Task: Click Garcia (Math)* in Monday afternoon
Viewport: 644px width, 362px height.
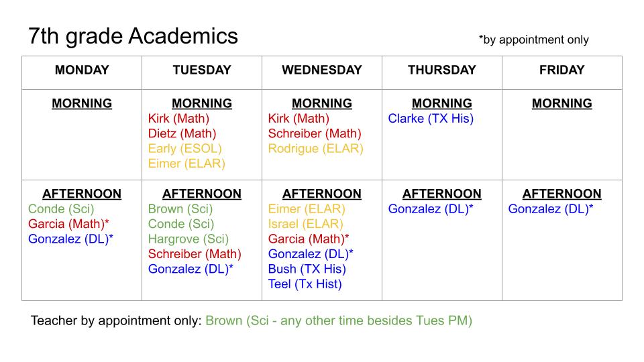Action: click(68, 224)
